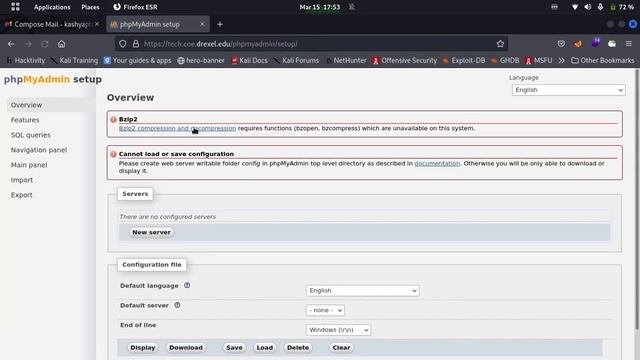Open the GHDB bookmark
640x360 pixels.
coord(505,60)
